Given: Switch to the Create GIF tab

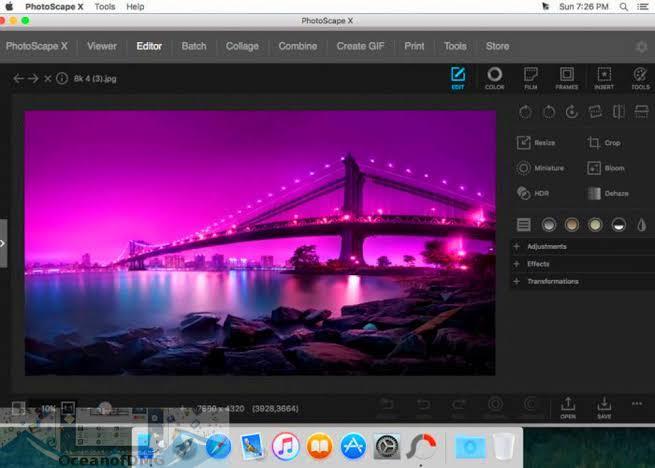Looking at the screenshot, I should 361,46.
